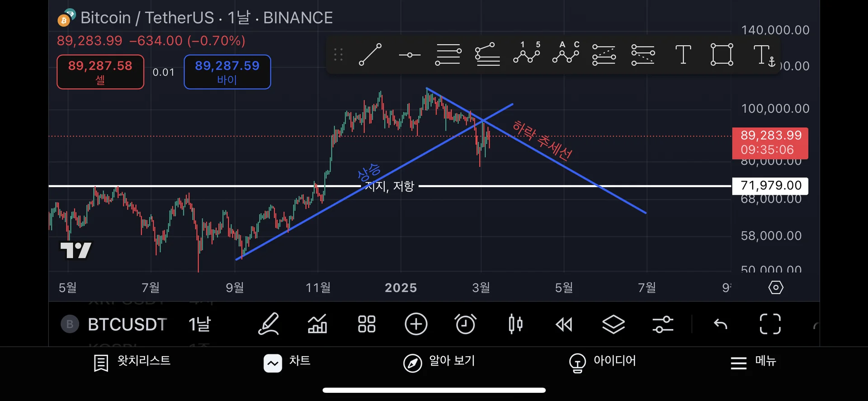Toggle fullscreen chart mode

[x=770, y=324]
